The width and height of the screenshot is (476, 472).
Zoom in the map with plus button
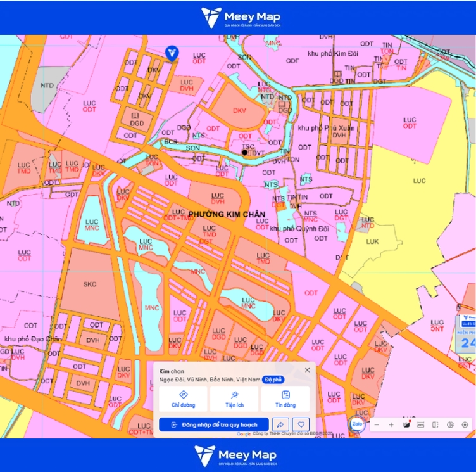coord(391,424)
